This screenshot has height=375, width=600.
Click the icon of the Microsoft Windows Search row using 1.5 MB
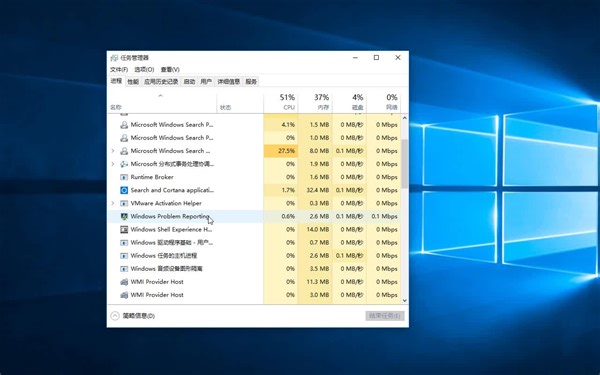pyautogui.click(x=124, y=125)
